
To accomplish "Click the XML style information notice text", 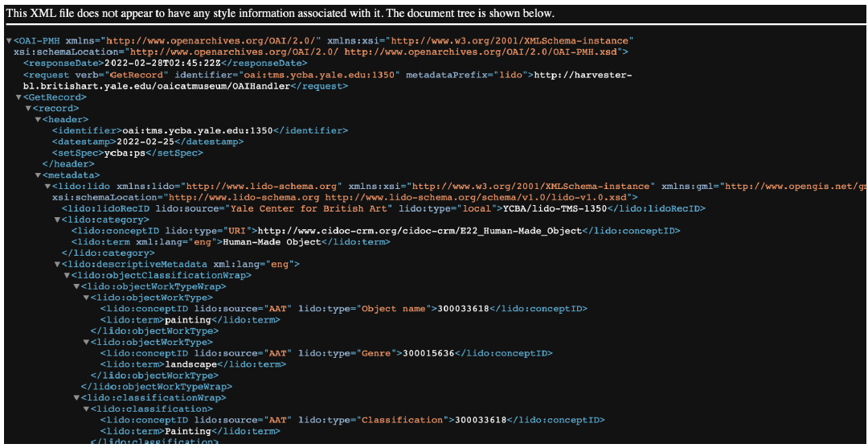I will [x=280, y=14].
